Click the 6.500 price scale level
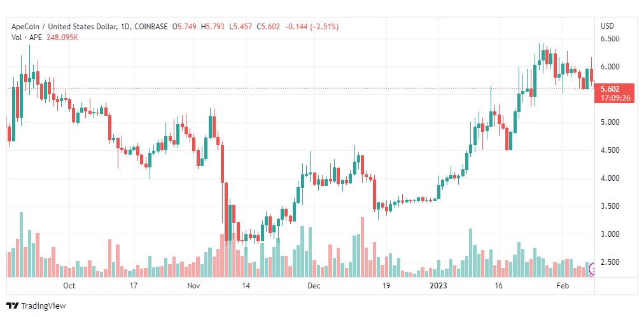 [610, 39]
